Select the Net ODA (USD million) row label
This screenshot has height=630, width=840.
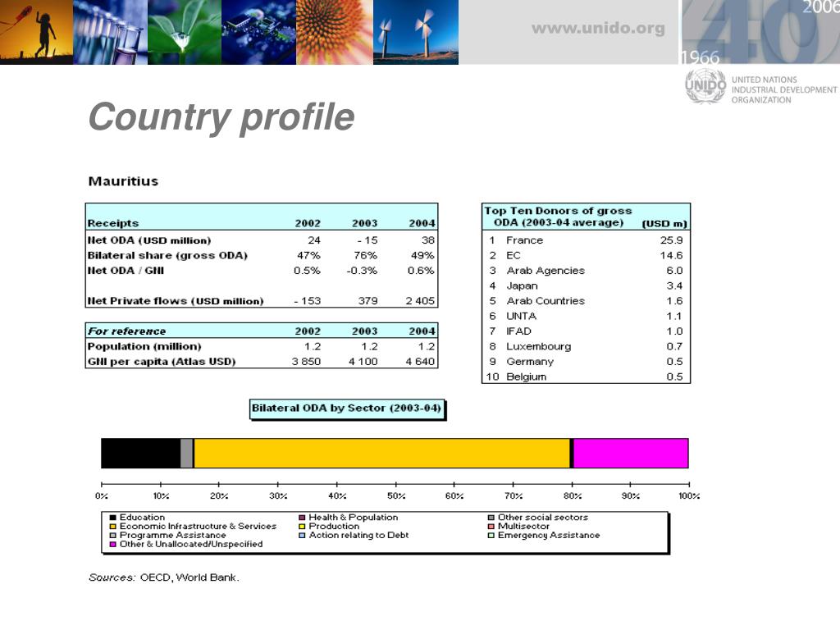pyautogui.click(x=149, y=240)
